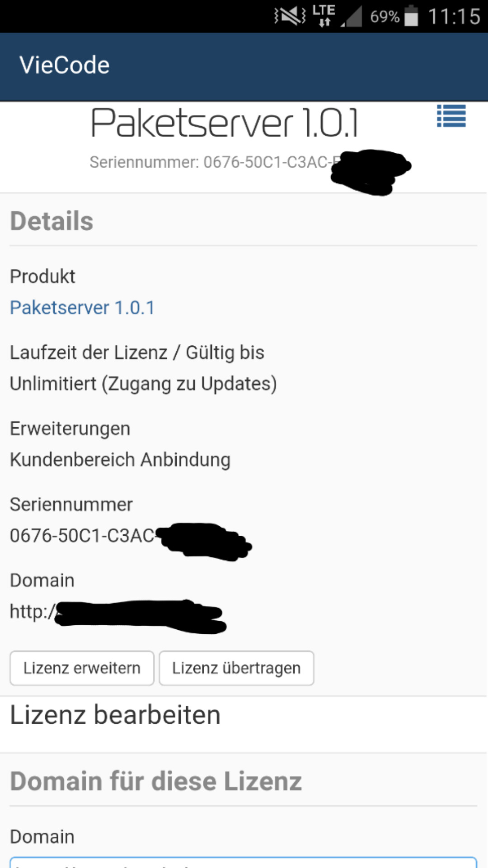
Task: Tap the Domain für diese Lizenz heading
Action: (x=156, y=781)
